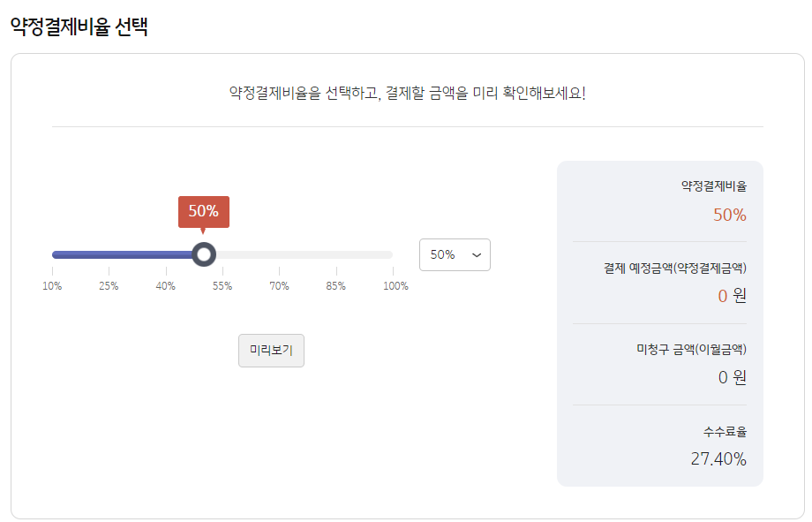This screenshot has width=812, height=522.
Task: Click the 50% tooltip badge above the slider
Action: pyautogui.click(x=204, y=211)
